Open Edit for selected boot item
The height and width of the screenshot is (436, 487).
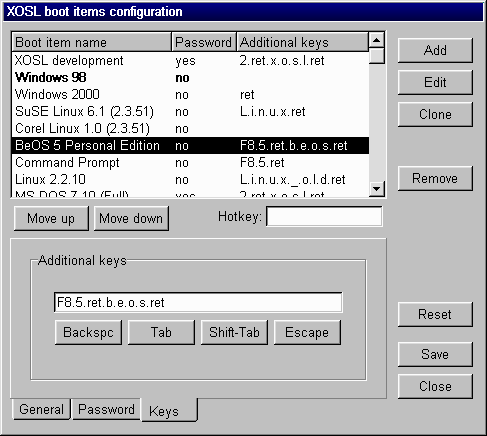click(435, 82)
